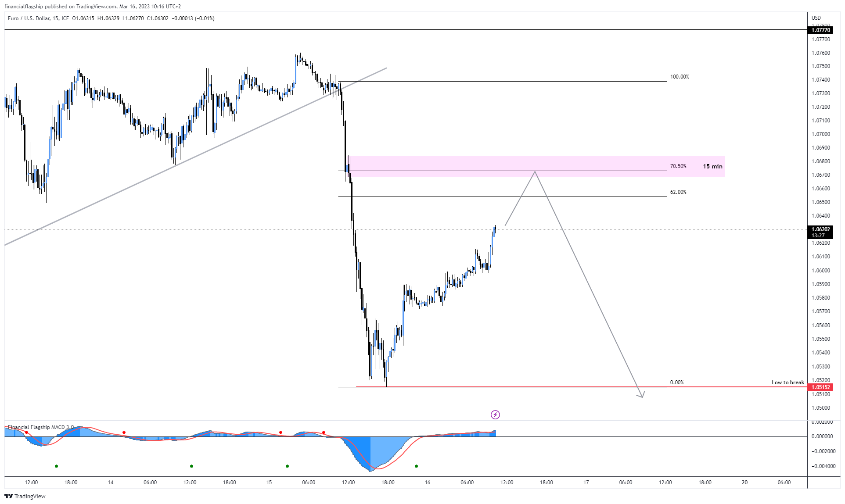Click the '15 min' zone label
The image size is (845, 504).
click(712, 166)
